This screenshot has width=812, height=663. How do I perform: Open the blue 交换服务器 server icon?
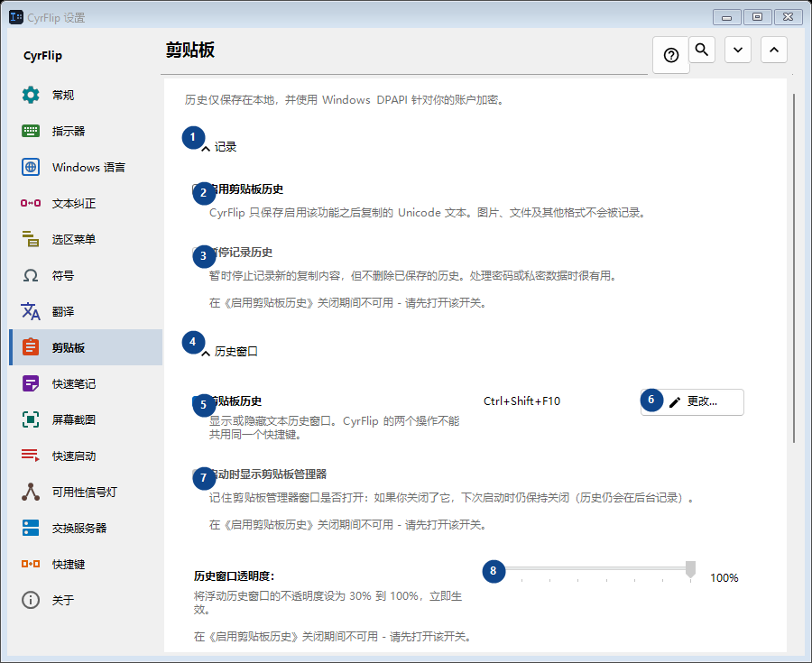pyautogui.click(x=31, y=528)
